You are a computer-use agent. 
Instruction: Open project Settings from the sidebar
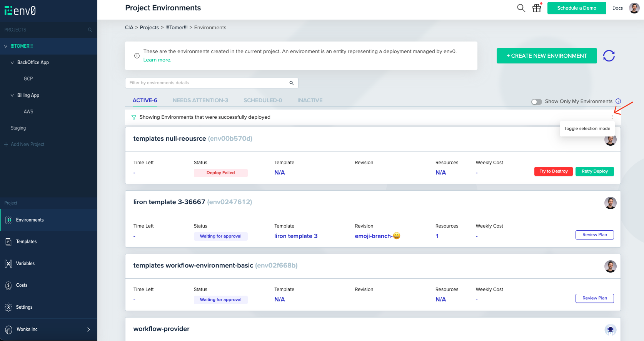[24, 307]
